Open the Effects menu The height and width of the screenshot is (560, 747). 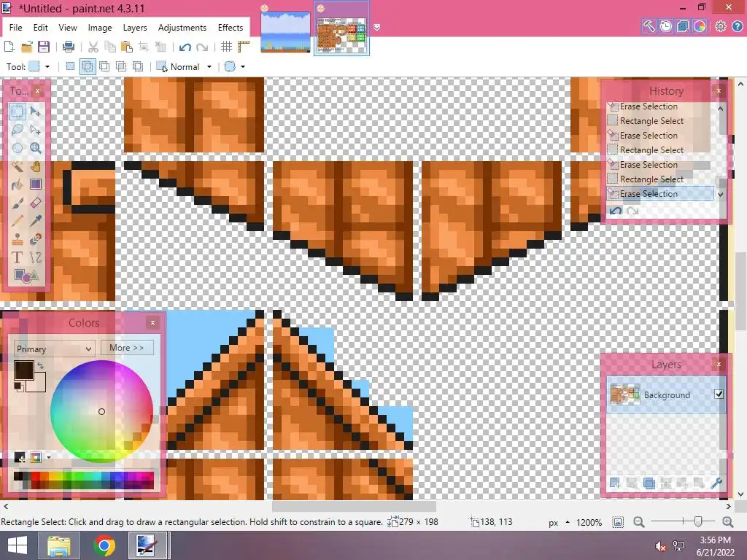click(x=230, y=28)
